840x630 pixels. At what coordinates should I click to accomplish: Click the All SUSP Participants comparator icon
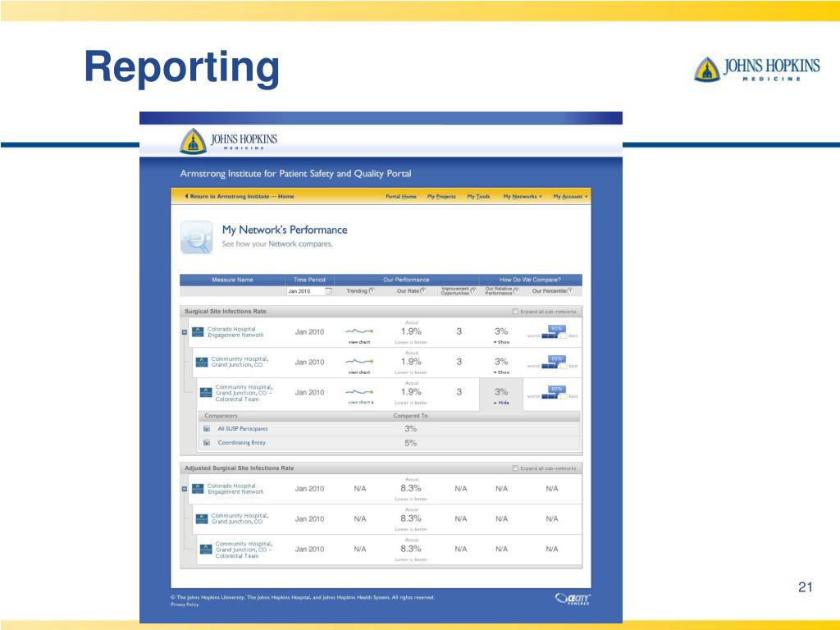[x=207, y=428]
